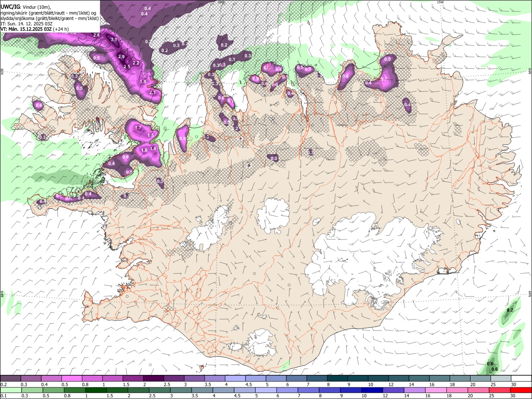Click the 1.8 snowfall value on the map
This screenshot has width=532, height=399.
153,148
